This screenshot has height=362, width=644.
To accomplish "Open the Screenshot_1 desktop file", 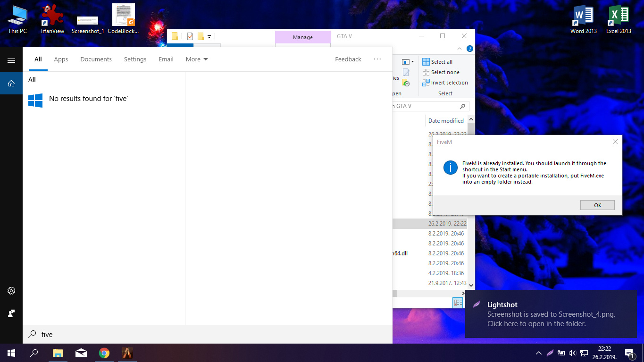I will click(88, 25).
